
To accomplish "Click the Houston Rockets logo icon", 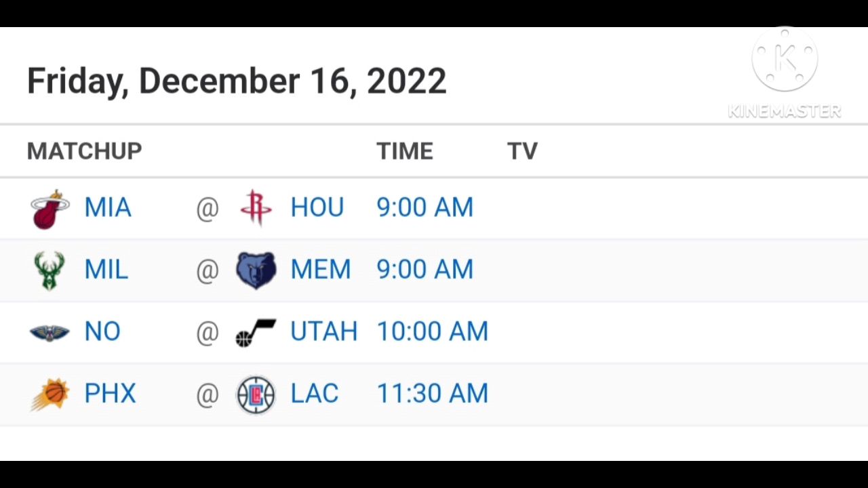I will (x=256, y=207).
